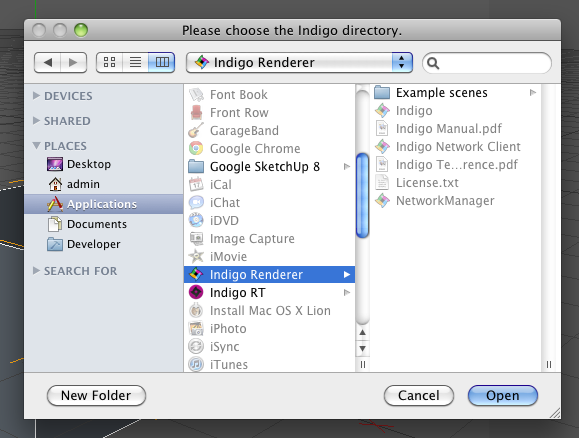
Task: Select the Google SketchUp 8 folder
Action: point(269,167)
